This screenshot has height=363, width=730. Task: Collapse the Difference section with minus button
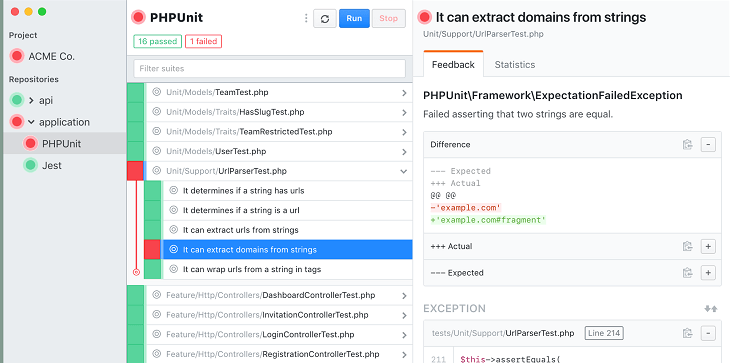point(708,145)
